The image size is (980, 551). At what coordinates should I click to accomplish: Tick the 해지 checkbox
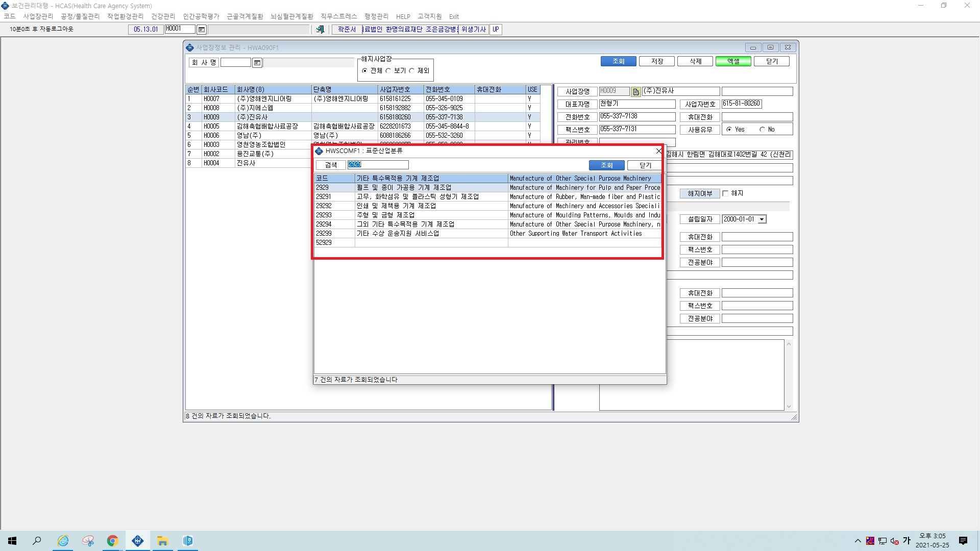pyautogui.click(x=725, y=193)
